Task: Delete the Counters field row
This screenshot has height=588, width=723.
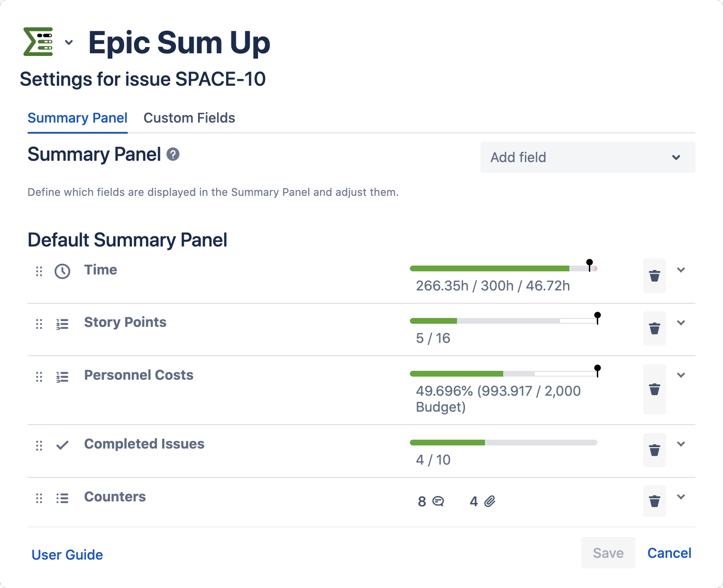Action: 654,501
